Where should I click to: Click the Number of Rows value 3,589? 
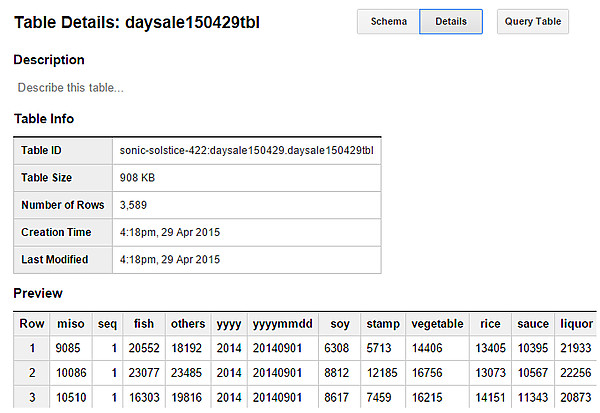134,205
